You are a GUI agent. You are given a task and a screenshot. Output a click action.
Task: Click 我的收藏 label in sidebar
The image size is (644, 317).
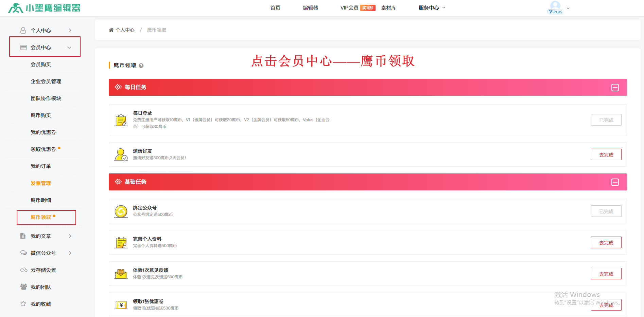[x=41, y=304]
